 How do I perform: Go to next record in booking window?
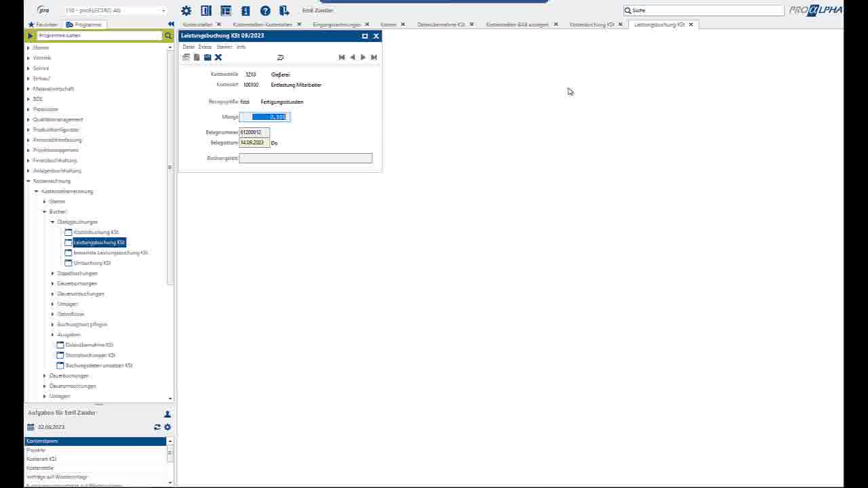[363, 58]
